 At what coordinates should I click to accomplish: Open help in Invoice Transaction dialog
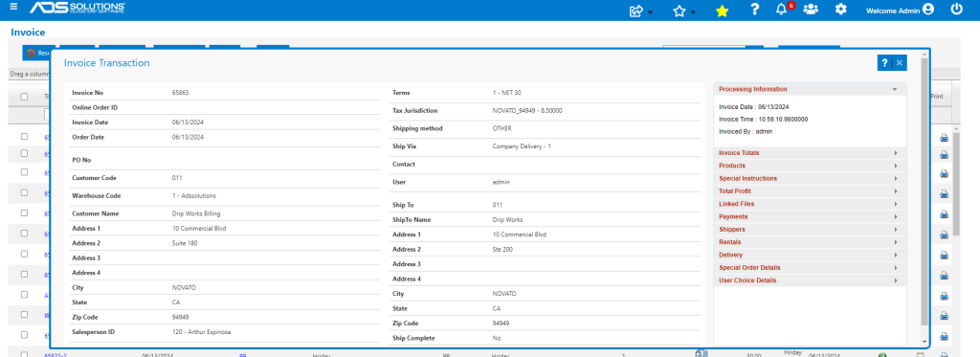click(884, 62)
